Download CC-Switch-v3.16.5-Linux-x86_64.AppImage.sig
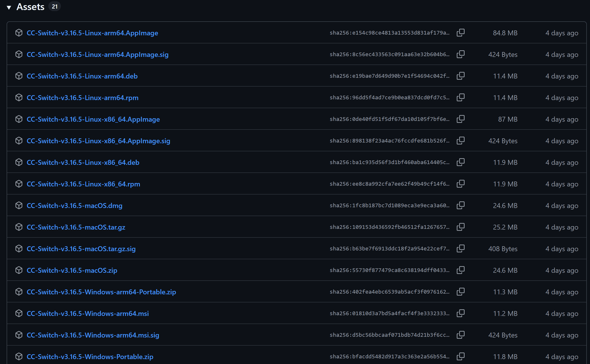 (98, 141)
